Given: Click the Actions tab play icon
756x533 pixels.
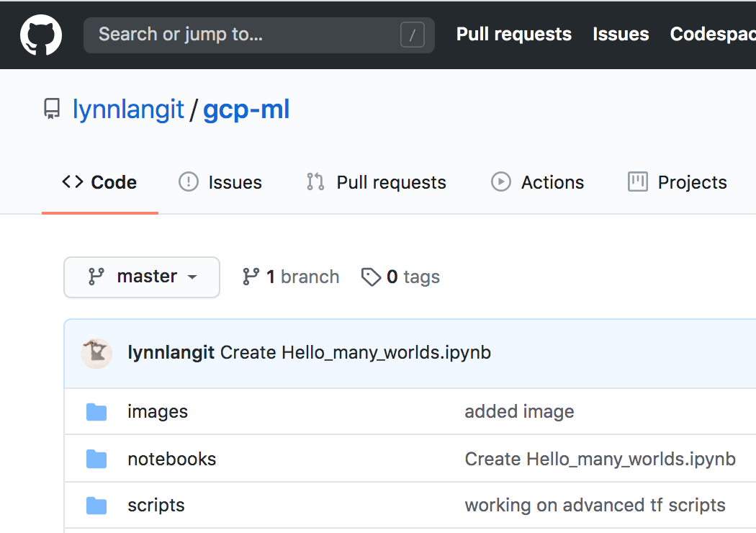Looking at the screenshot, I should coord(501,182).
